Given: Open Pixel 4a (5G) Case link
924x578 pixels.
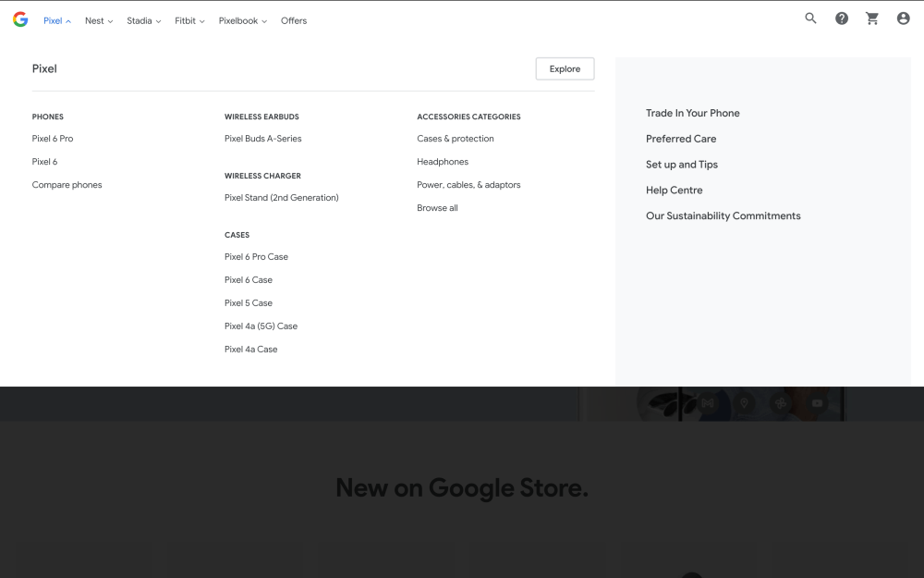Looking at the screenshot, I should 261,326.
